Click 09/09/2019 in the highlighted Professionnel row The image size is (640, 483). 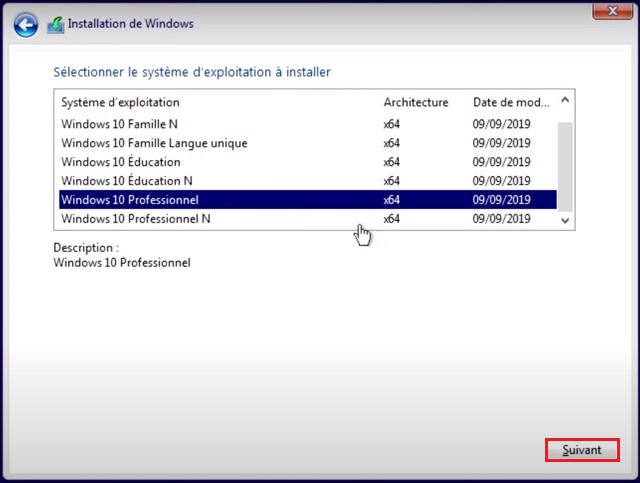502,200
